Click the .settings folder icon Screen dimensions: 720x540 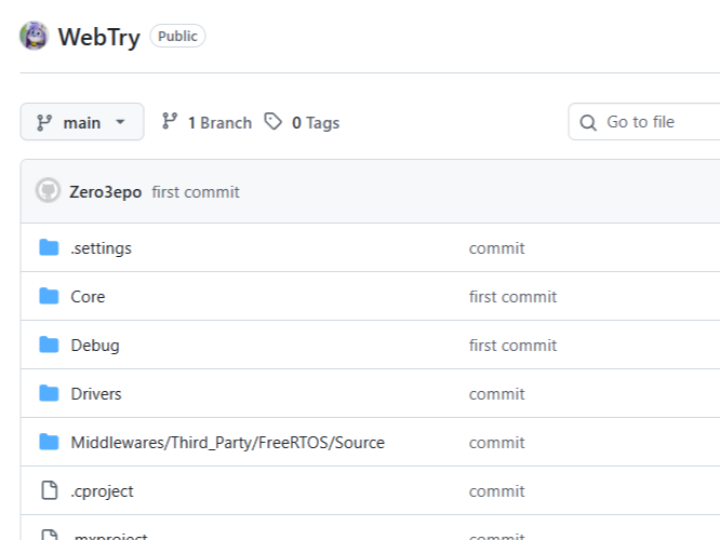click(49, 248)
